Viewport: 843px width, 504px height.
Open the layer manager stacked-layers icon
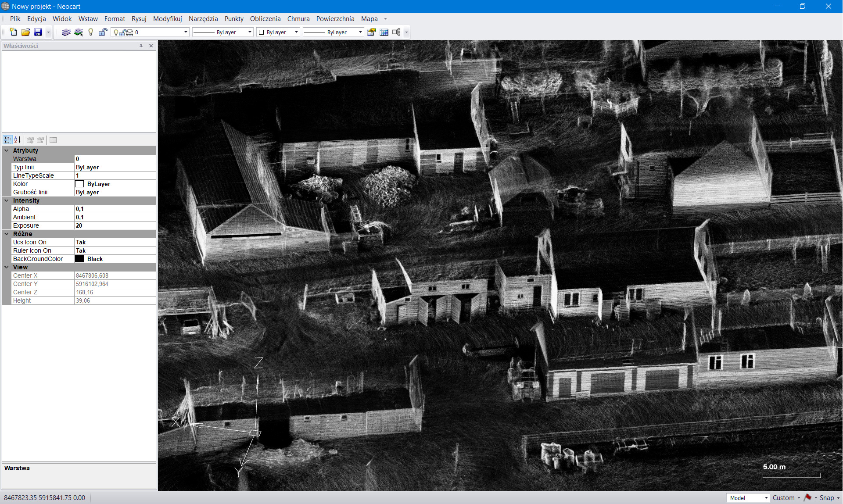pyautogui.click(x=66, y=32)
